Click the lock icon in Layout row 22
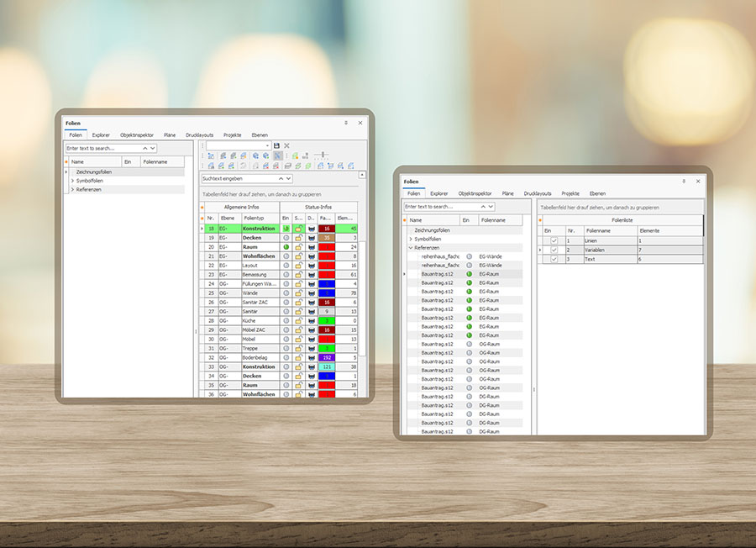756x548 pixels. pyautogui.click(x=298, y=265)
